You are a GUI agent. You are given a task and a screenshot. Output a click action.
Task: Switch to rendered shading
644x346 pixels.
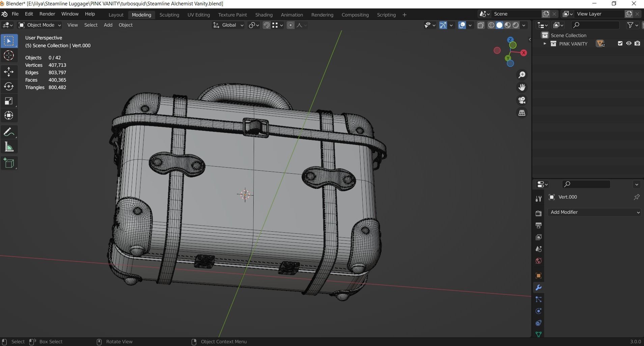coord(515,25)
